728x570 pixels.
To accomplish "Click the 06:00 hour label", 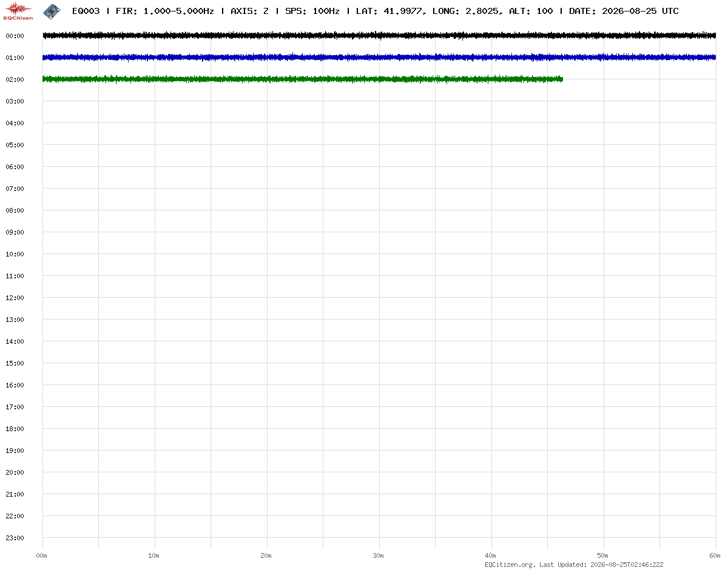I will tap(15, 167).
